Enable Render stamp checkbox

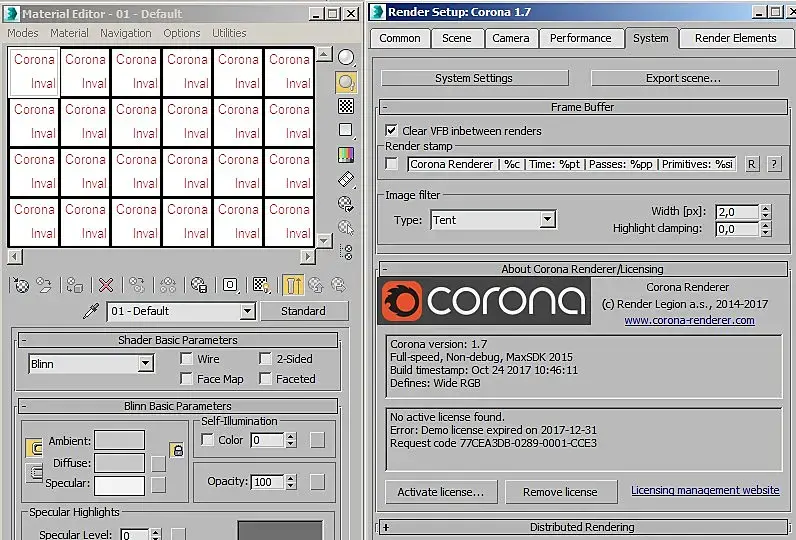point(391,164)
